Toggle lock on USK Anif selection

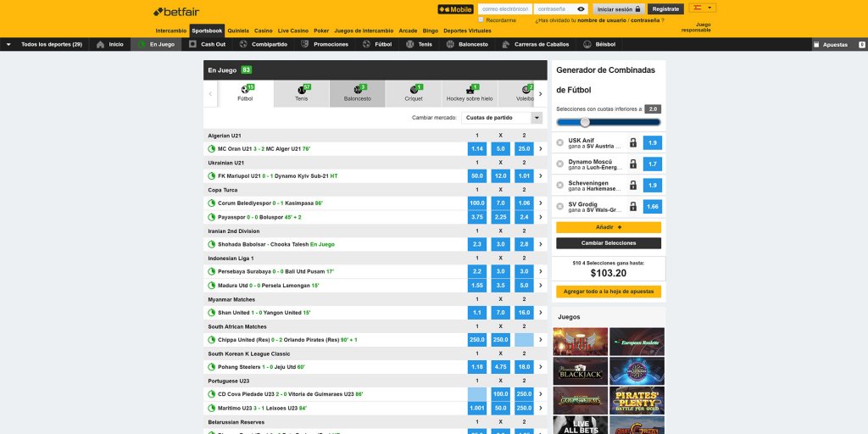633,142
